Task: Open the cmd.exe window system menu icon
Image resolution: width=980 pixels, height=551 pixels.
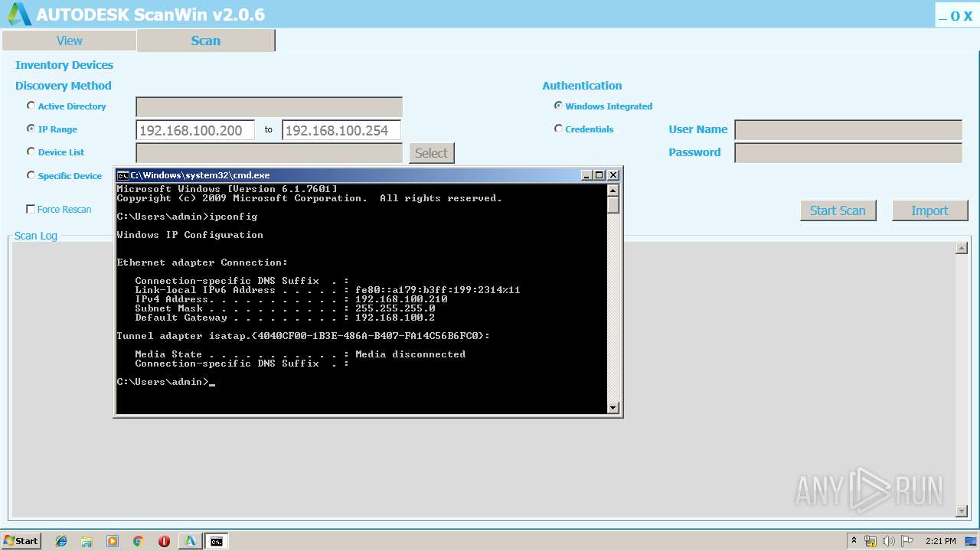Action: click(122, 175)
